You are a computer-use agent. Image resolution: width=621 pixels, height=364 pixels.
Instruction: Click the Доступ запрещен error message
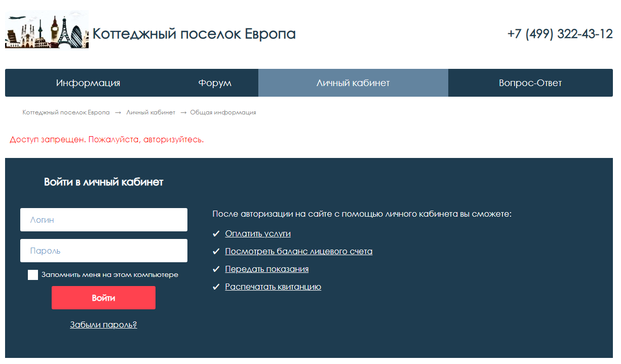point(107,139)
